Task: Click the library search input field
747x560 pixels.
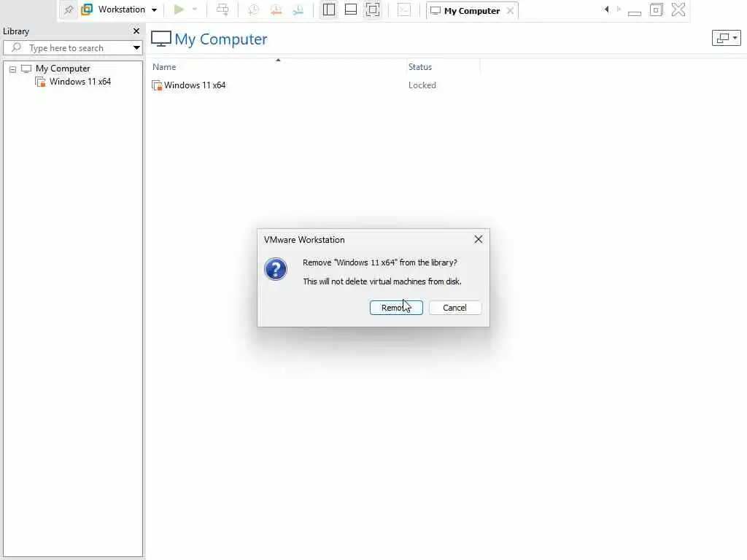Action: click(72, 47)
